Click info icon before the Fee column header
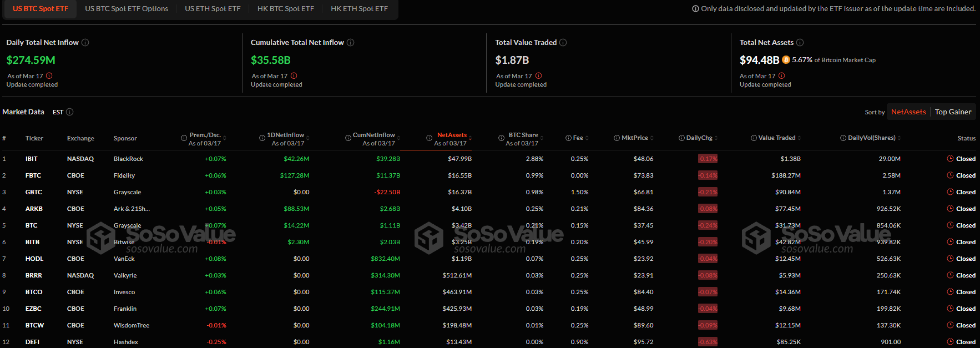This screenshot has height=348, width=980. pyautogui.click(x=568, y=138)
